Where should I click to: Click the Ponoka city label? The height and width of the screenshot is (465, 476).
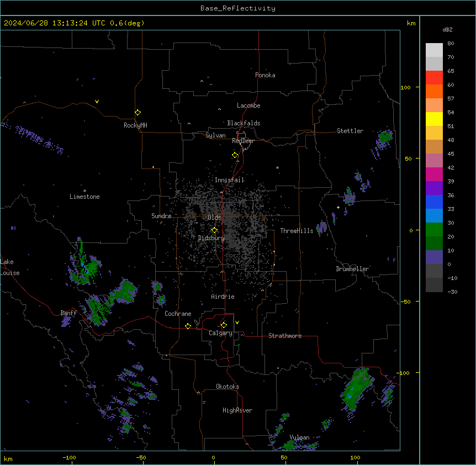(x=265, y=75)
